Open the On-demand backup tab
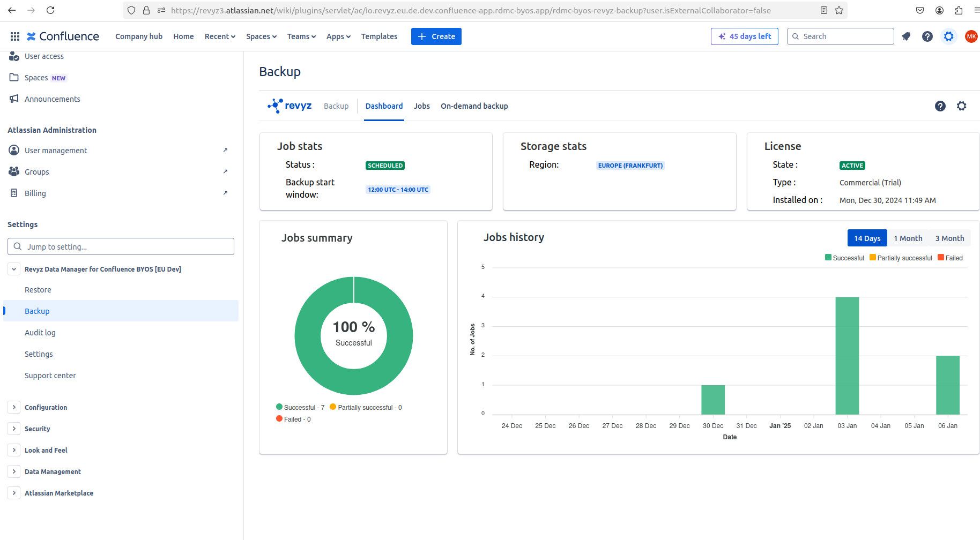 click(x=474, y=106)
